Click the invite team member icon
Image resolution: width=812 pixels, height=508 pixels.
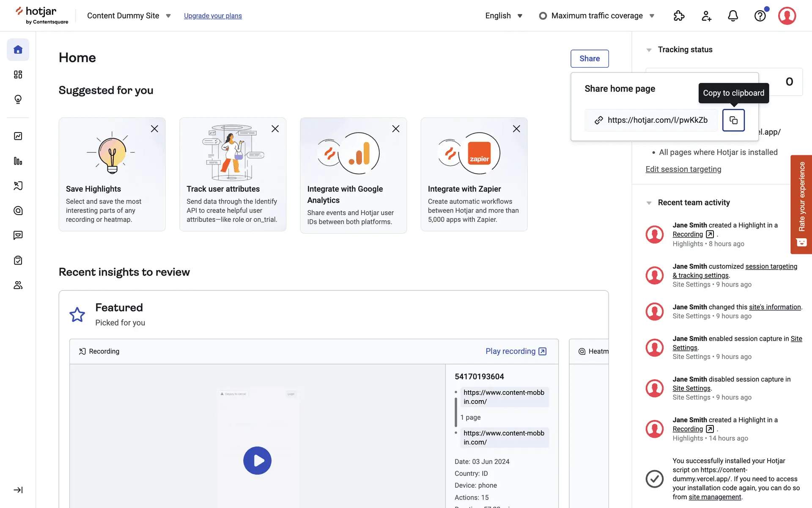coord(706,16)
